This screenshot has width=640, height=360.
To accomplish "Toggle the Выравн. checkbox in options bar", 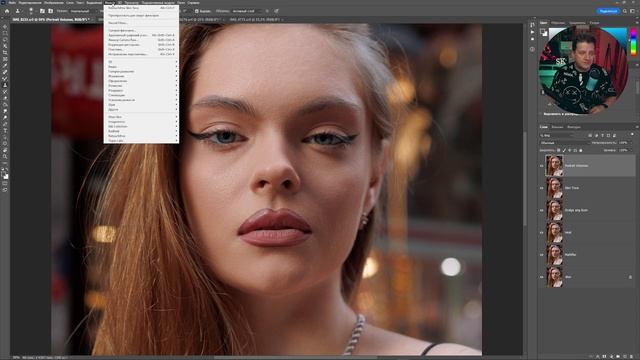I will tap(197, 11).
